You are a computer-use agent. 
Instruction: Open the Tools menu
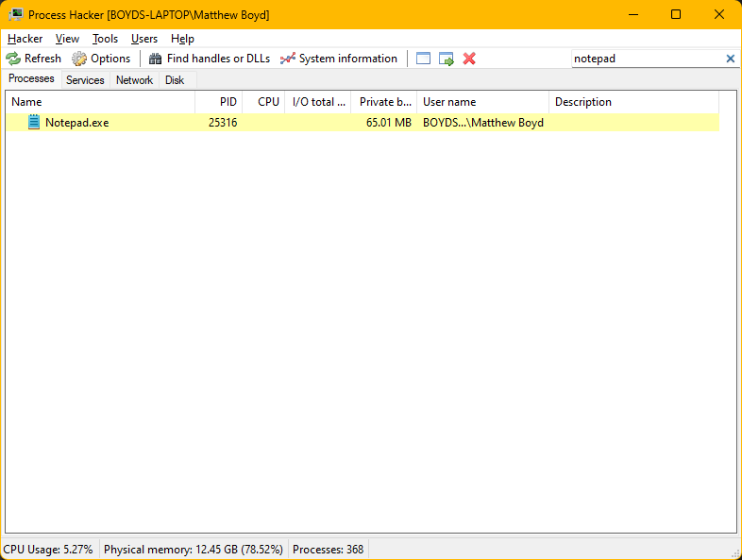105,39
